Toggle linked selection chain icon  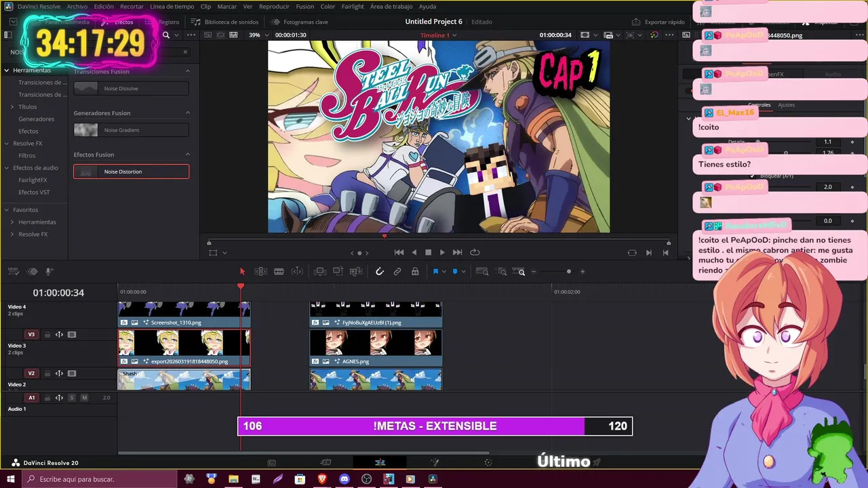tap(397, 272)
